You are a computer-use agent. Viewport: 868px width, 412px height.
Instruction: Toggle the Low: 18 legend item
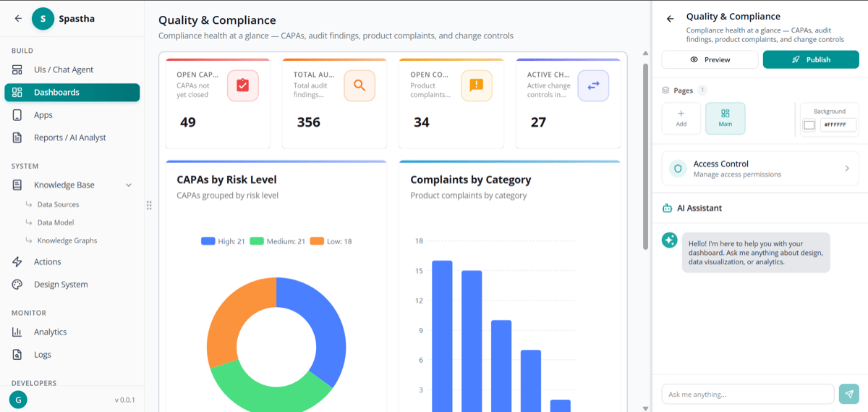tap(331, 241)
